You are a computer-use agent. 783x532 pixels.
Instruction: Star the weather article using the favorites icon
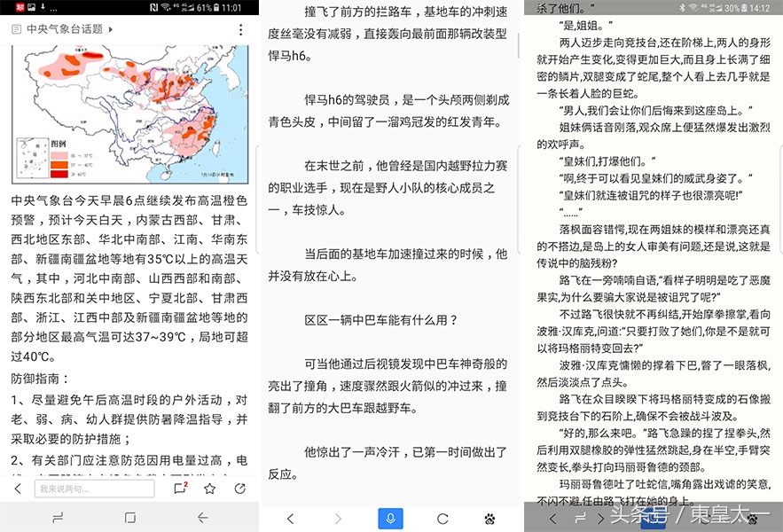pyautogui.click(x=209, y=489)
